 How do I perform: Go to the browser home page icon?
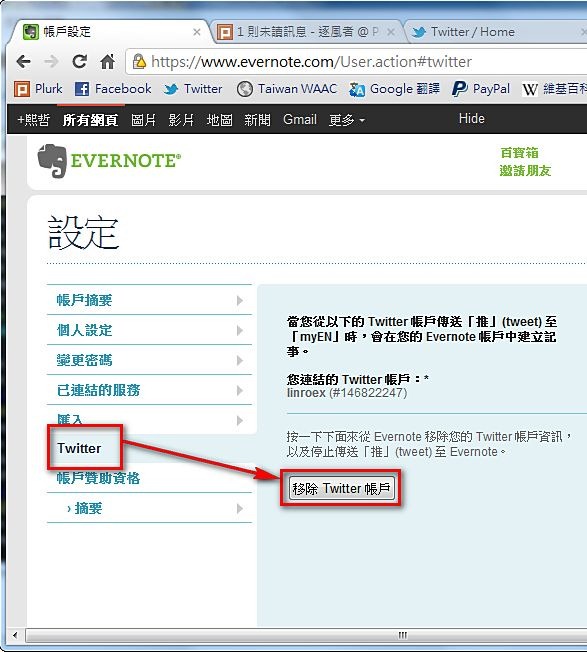click(108, 62)
